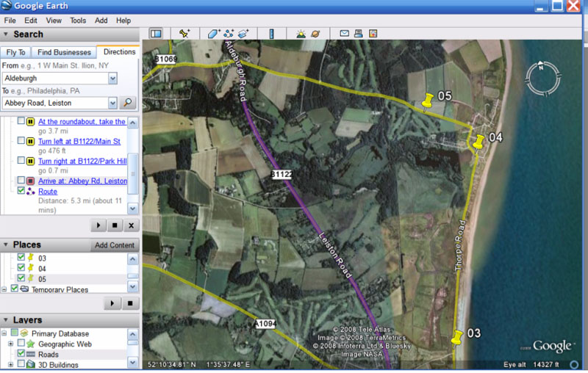
Task: Select pushpin 04 on the map
Action: (x=478, y=144)
